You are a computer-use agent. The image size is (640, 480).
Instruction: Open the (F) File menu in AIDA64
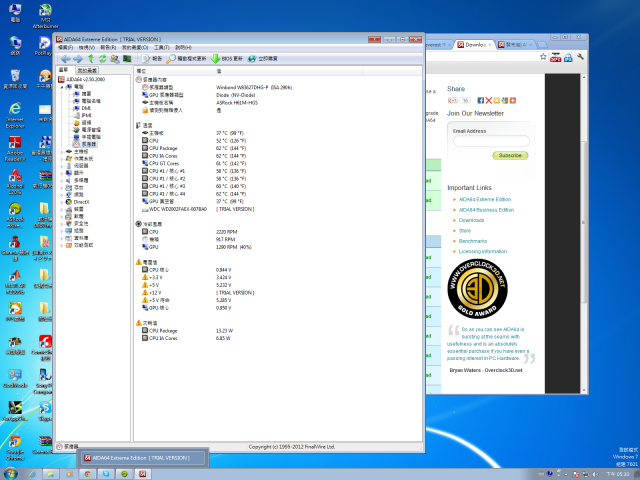coord(65,48)
